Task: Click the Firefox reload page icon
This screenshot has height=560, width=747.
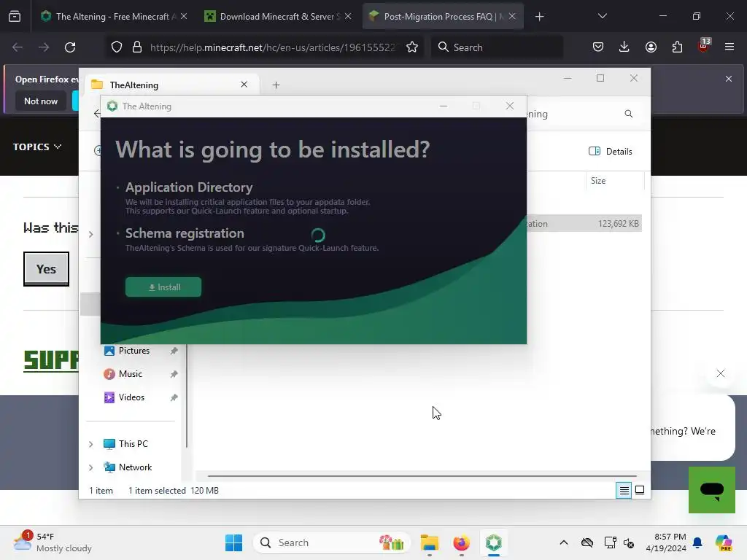Action: tap(70, 47)
